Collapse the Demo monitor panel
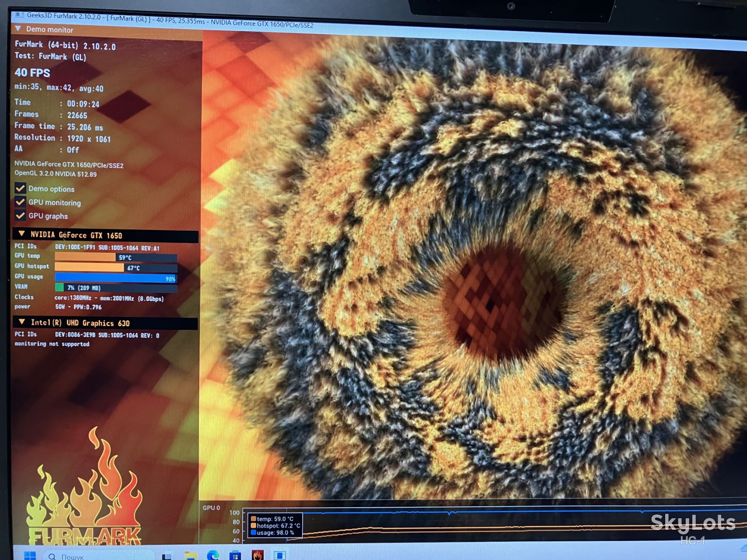This screenshot has height=560, width=747. [x=18, y=28]
